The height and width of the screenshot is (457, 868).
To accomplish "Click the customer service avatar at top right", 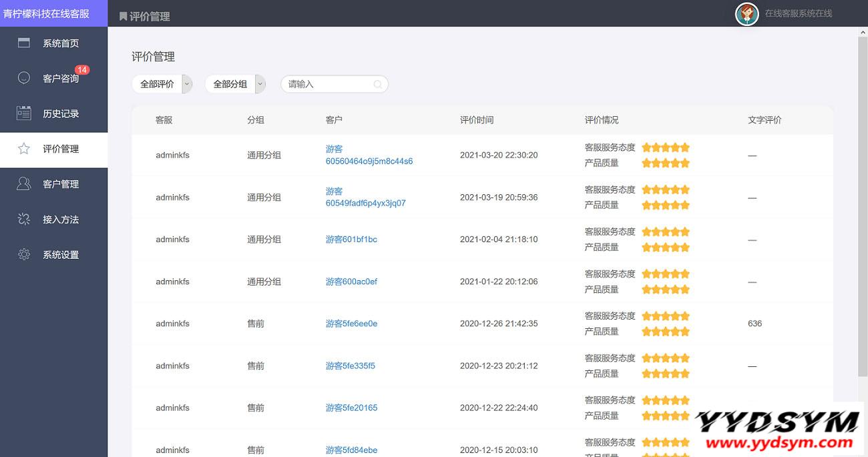I will pyautogui.click(x=746, y=13).
